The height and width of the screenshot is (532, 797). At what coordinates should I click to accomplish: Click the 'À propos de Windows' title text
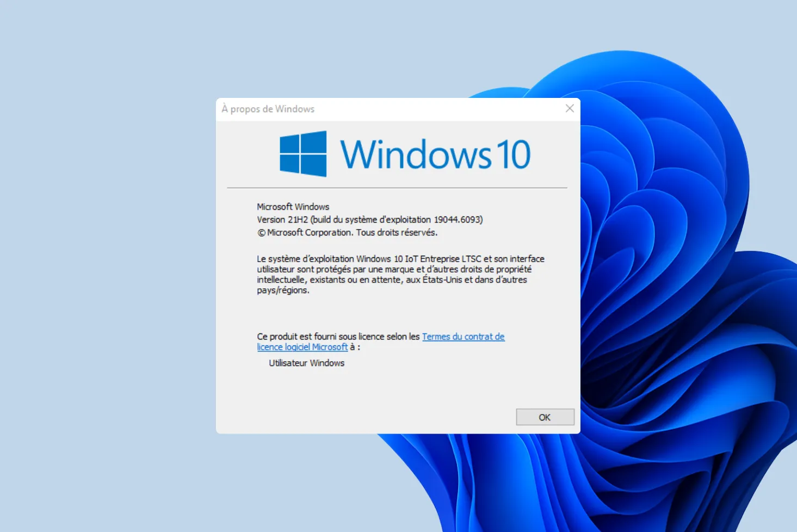click(268, 109)
